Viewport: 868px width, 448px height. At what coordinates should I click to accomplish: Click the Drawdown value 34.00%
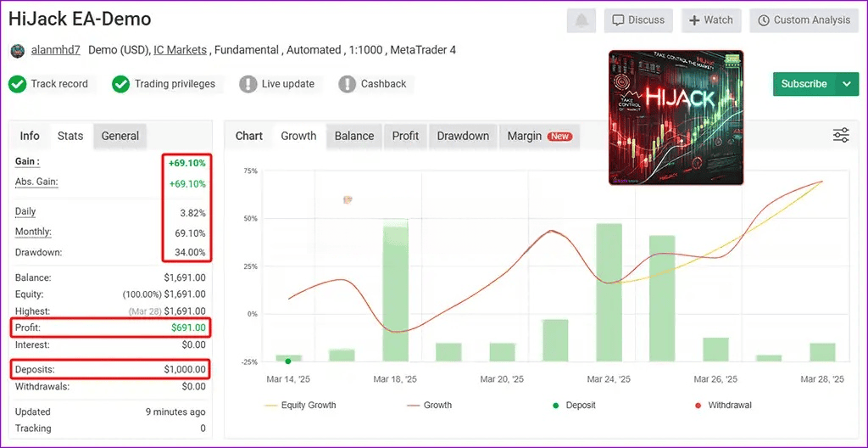point(191,253)
